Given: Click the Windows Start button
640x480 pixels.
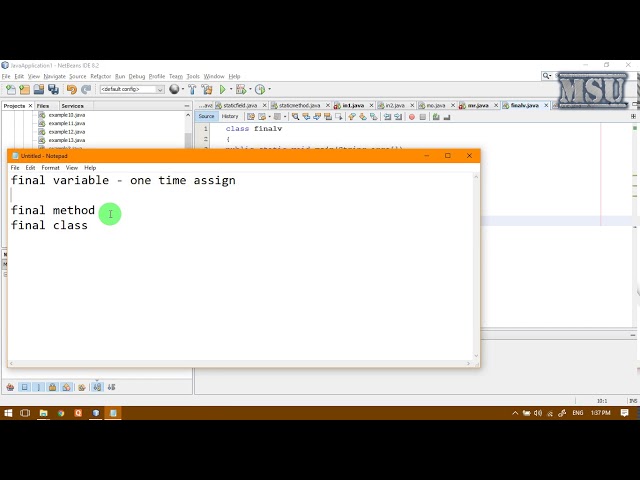Looking at the screenshot, I should coord(8,413).
